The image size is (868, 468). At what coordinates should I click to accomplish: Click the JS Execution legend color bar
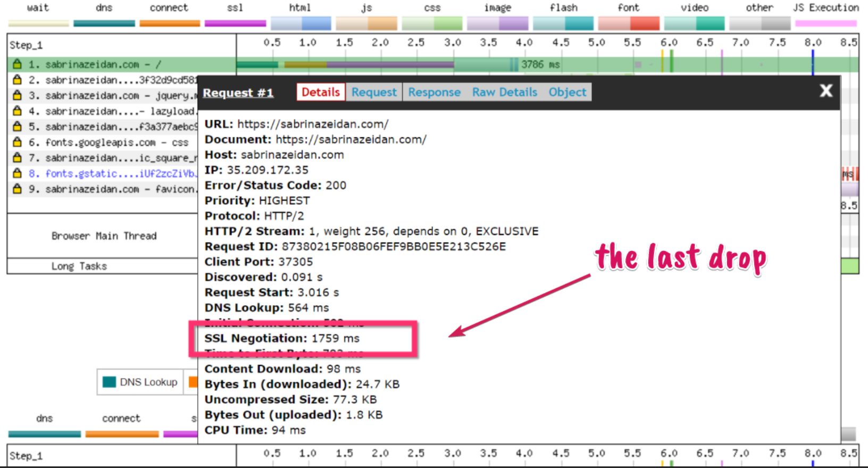tap(826, 23)
